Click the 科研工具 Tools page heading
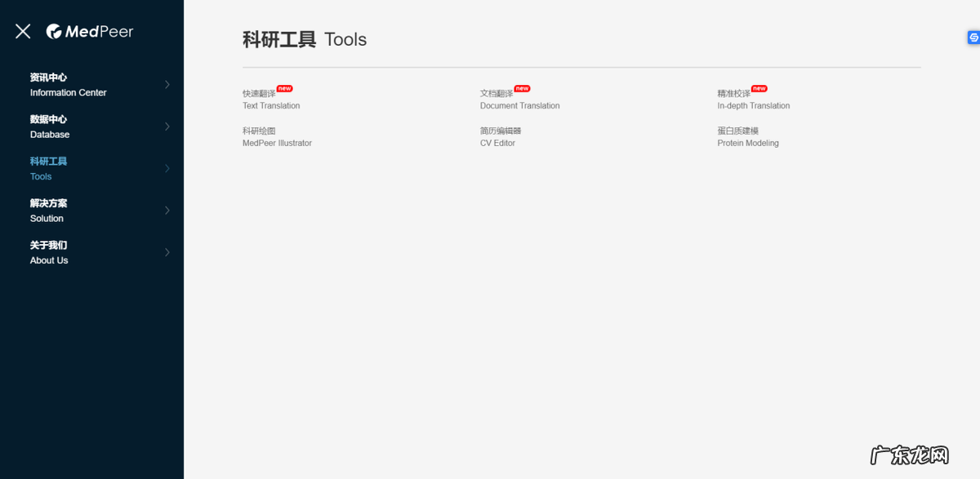The image size is (980, 479). 305,39
